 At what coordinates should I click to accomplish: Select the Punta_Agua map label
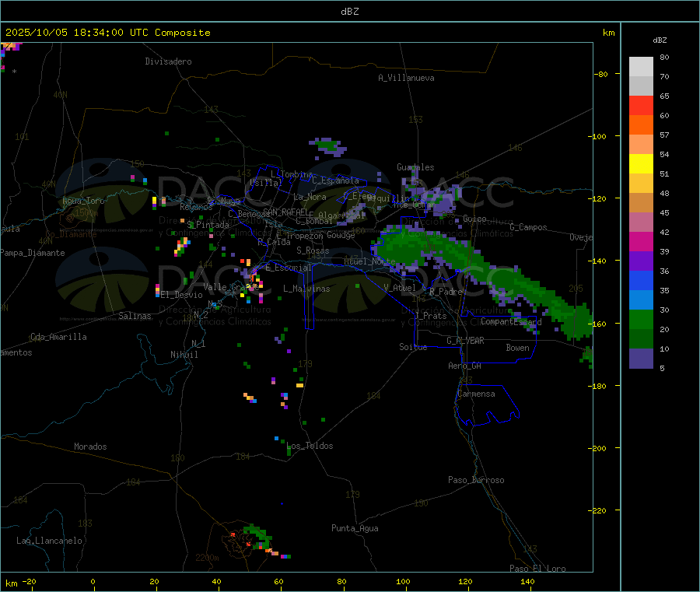point(355,528)
